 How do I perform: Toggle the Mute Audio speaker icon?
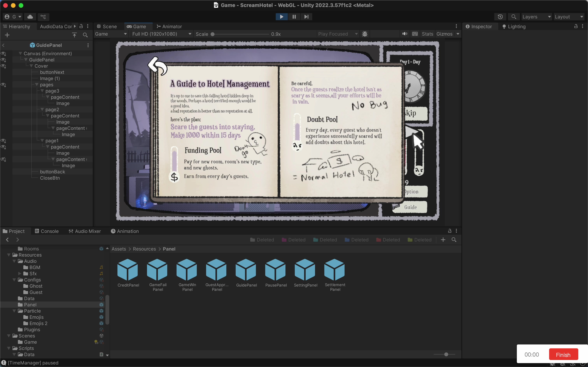point(404,34)
